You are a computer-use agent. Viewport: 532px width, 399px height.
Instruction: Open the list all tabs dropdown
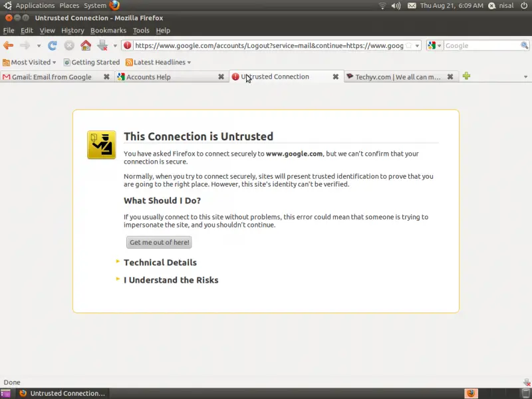click(525, 77)
